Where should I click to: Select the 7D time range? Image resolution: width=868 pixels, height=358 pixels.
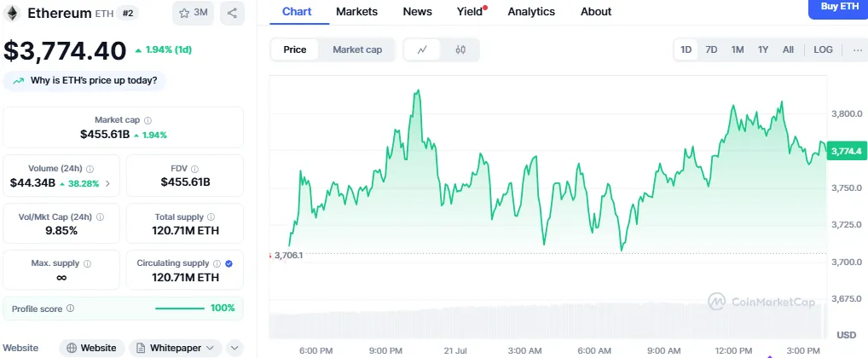(x=711, y=49)
